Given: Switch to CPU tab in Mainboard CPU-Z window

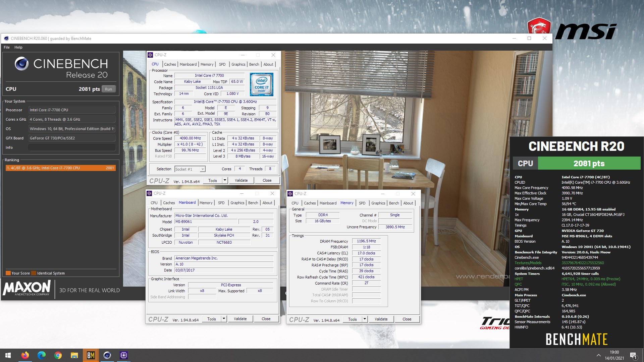Looking at the screenshot, I should (x=154, y=203).
